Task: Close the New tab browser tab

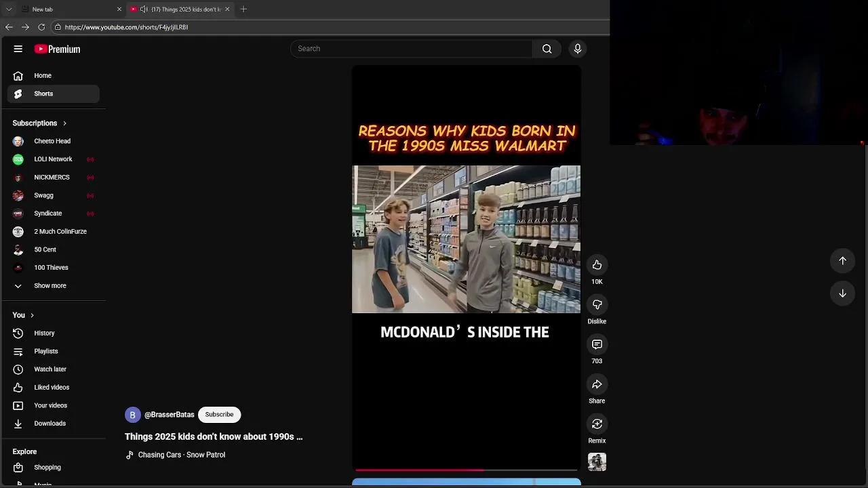Action: [x=119, y=9]
